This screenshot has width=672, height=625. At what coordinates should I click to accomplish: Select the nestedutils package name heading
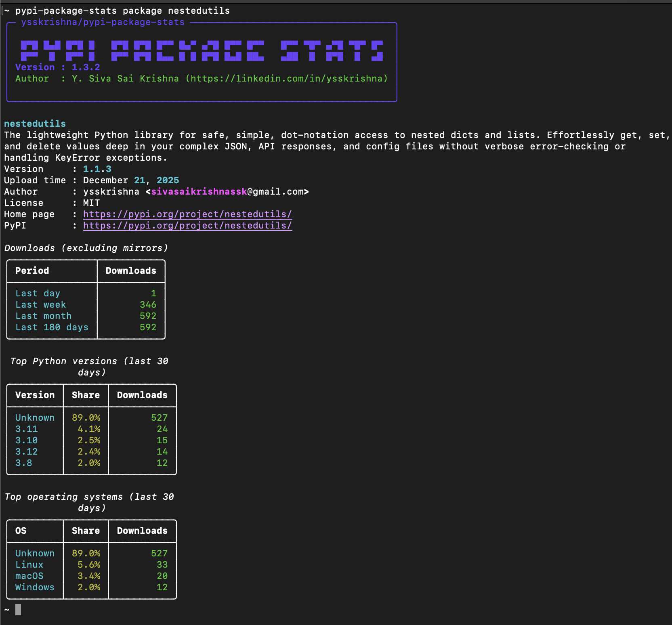(34, 124)
